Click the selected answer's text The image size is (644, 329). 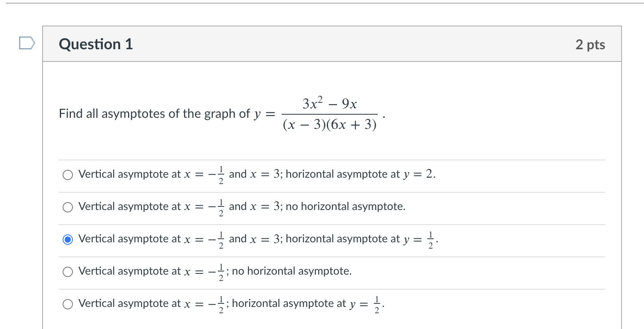[x=256, y=239]
